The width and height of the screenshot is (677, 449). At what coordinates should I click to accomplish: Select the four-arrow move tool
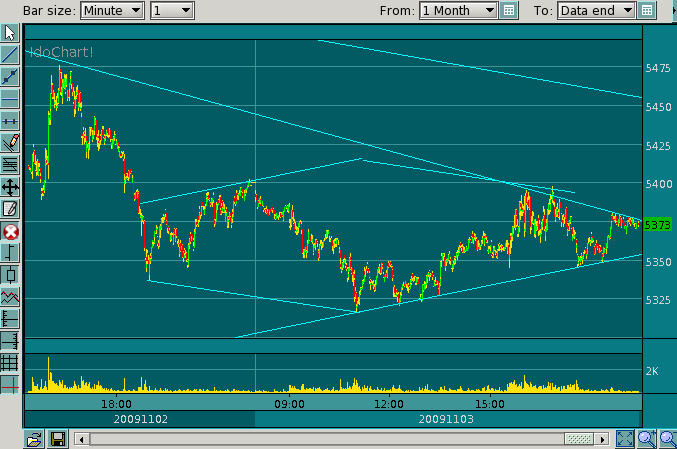(x=10, y=187)
